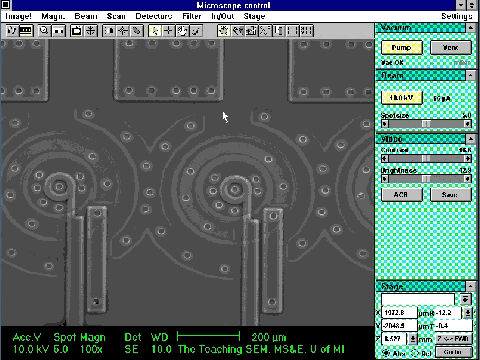Screen dimensions: 480x360
Task: Click the Vent button
Action: (451, 48)
